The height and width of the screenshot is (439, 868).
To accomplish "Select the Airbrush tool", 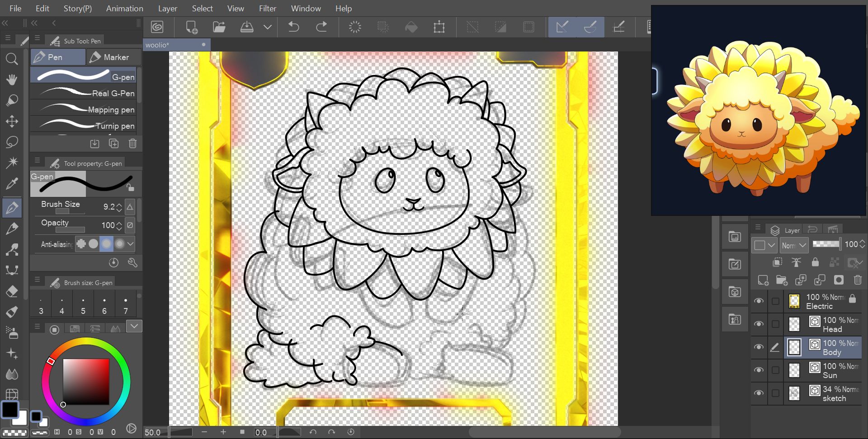I will click(x=12, y=333).
